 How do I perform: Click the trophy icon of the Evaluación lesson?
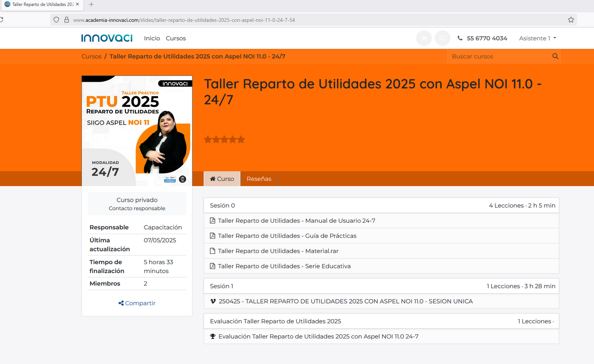click(213, 336)
